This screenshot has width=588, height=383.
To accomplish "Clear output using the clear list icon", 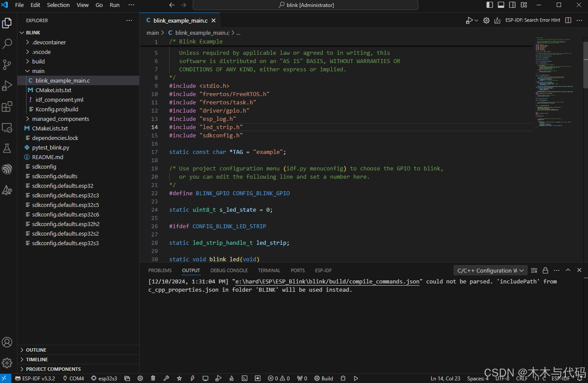I will (x=534, y=270).
